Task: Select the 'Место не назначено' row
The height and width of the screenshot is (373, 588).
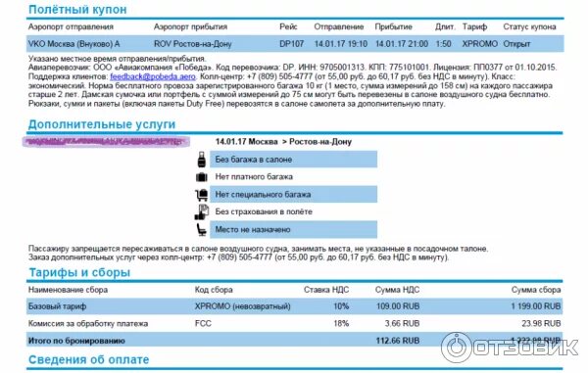Action: (293, 229)
